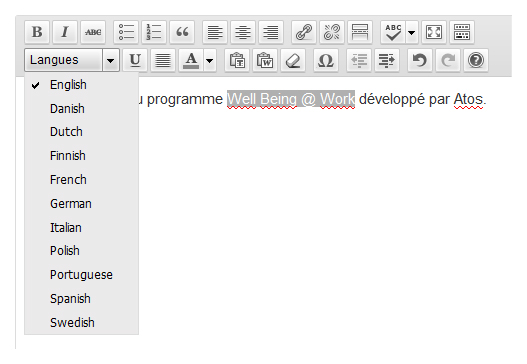The width and height of the screenshot is (527, 364).
Task: Remove link with Unlink icon
Action: pos(332,32)
